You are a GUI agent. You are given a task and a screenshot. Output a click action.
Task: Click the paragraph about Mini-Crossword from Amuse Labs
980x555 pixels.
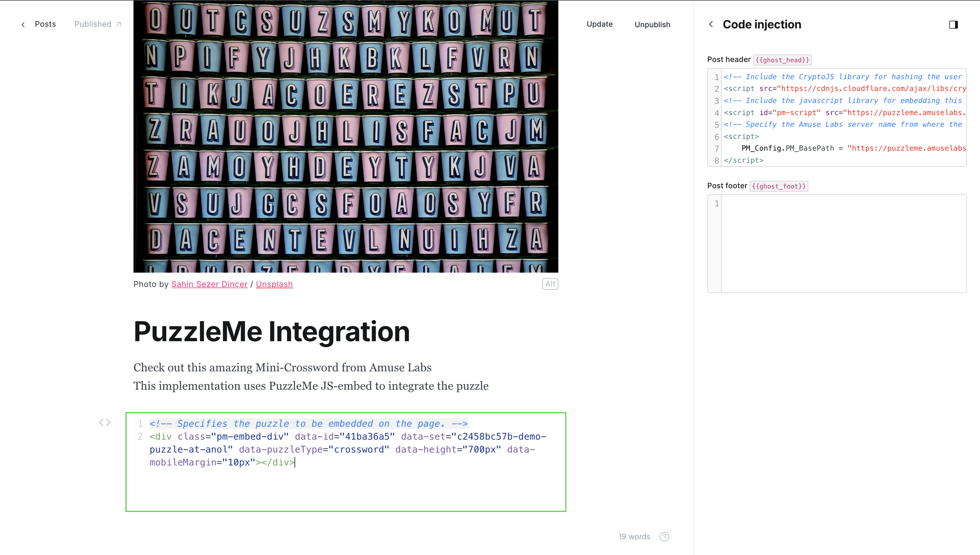point(282,367)
